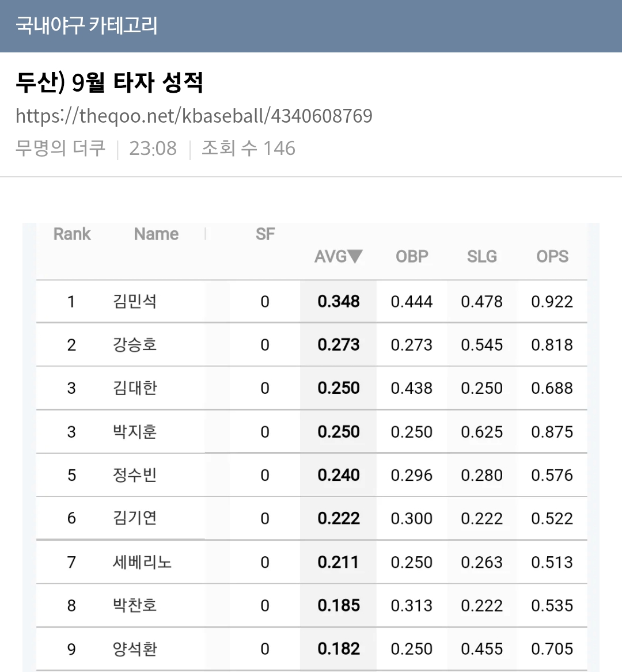Select player 김민석 in the table

point(135,301)
